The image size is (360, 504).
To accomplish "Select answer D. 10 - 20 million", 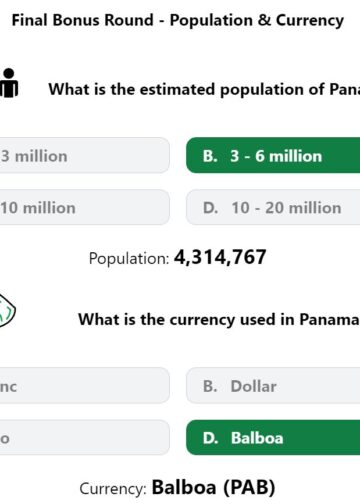I will [x=273, y=207].
